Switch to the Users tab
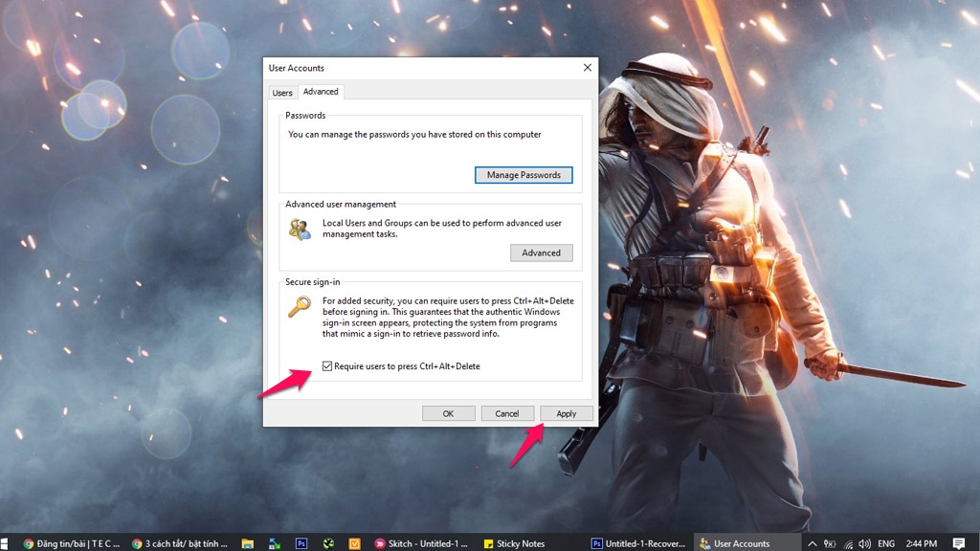This screenshot has width=980, height=551. click(282, 93)
